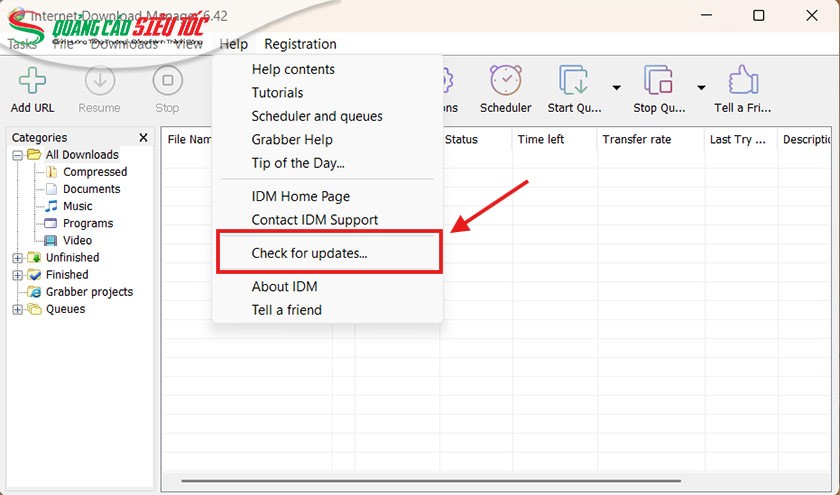Open the Stop Queue dropdown arrow
Viewport: 840px width, 495px height.
(702, 87)
